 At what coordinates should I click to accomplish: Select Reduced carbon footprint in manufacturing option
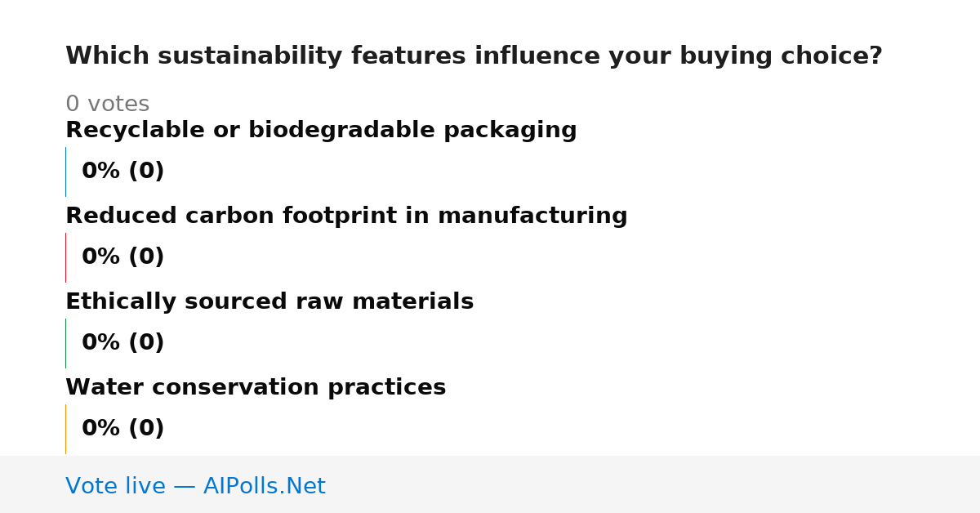[x=346, y=216]
